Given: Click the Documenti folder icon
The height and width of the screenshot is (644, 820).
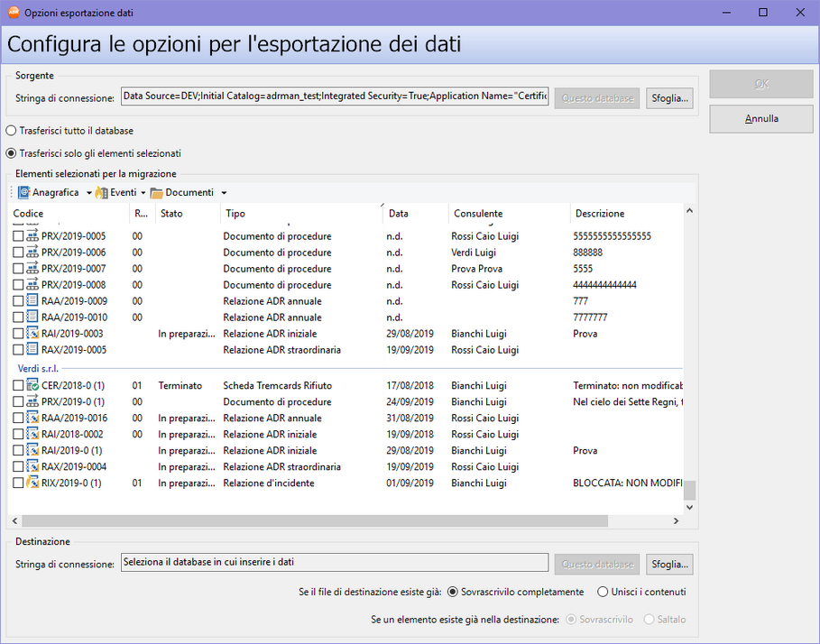Looking at the screenshot, I should [156, 192].
